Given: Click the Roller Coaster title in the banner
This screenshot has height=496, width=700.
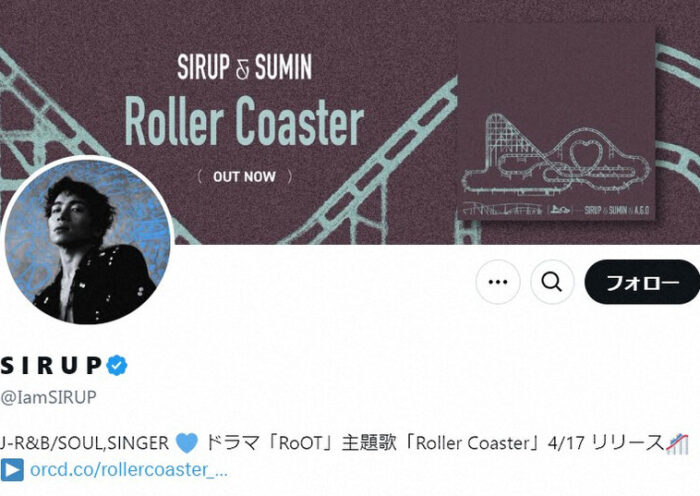Looking at the screenshot, I should pyautogui.click(x=244, y=121).
